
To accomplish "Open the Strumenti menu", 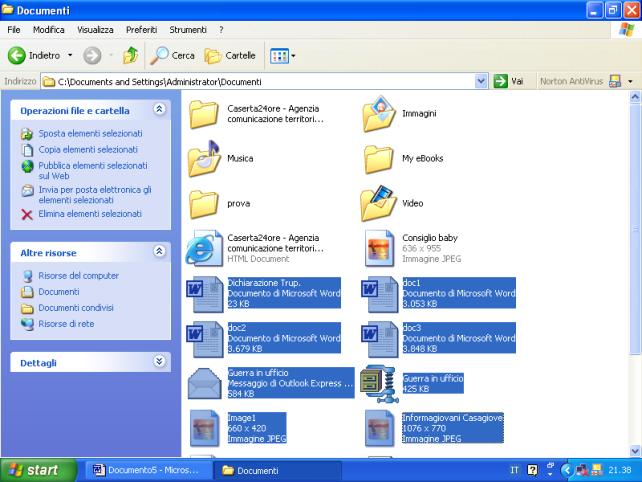I will click(188, 30).
